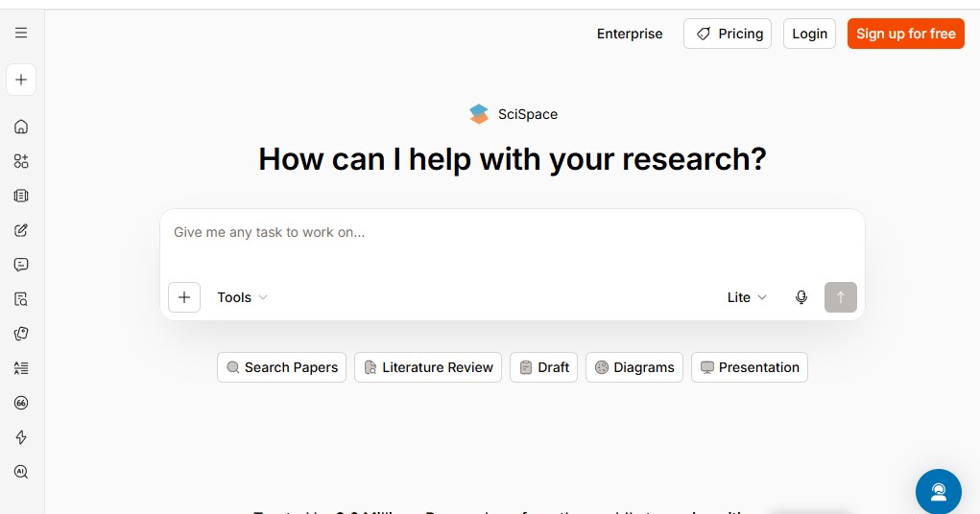Open the AI writer pencil icon
The width and height of the screenshot is (980, 514).
tap(21, 230)
